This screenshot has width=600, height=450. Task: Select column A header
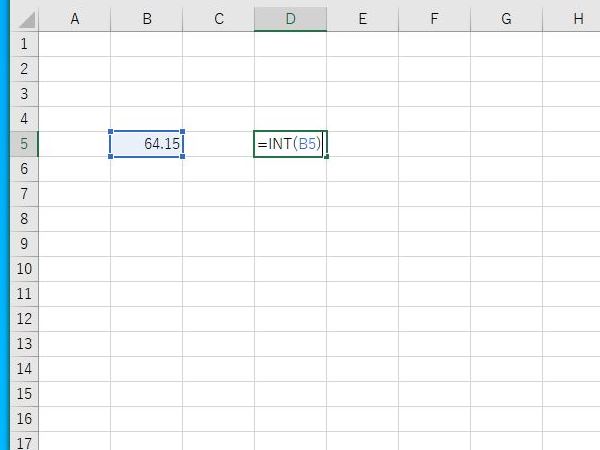[x=74, y=19]
